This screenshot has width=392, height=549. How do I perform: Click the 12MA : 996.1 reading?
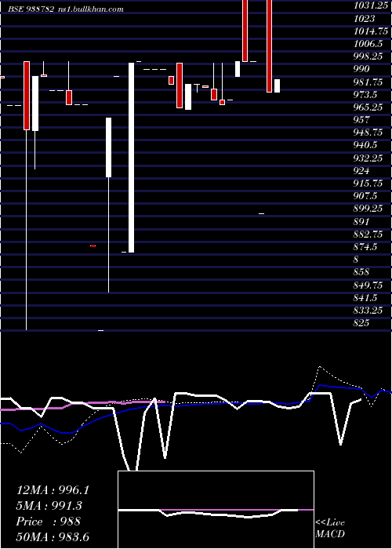click(x=53, y=490)
